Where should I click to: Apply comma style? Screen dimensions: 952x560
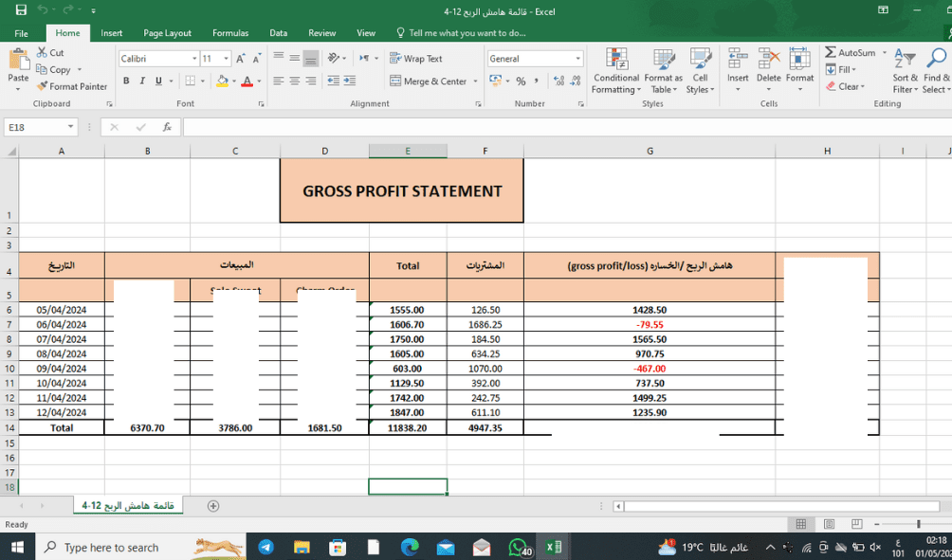tap(536, 81)
